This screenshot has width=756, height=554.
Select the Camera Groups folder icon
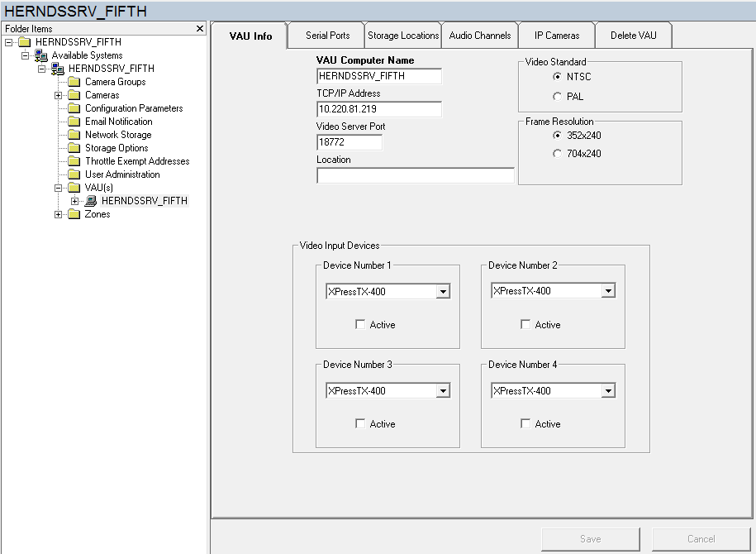click(73, 81)
